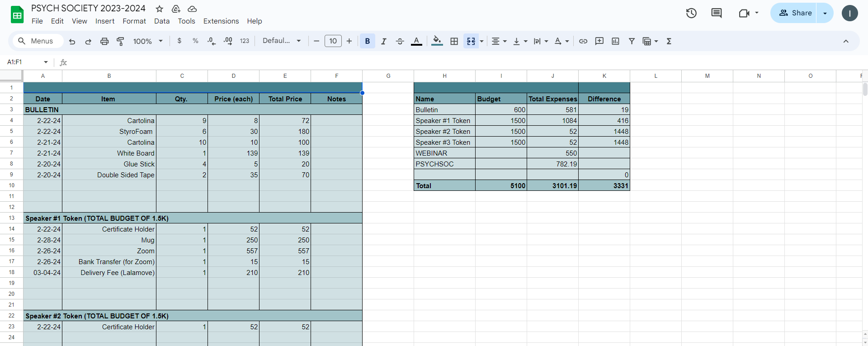The height and width of the screenshot is (346, 868).
Task: Click the Create a filter icon
Action: pyautogui.click(x=632, y=41)
